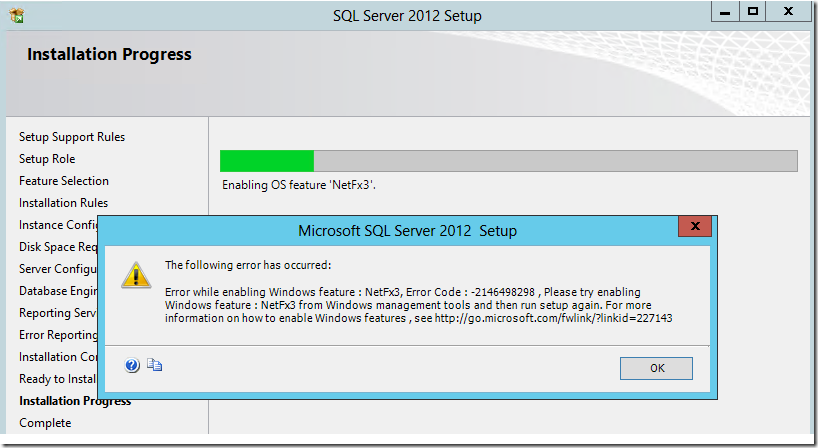Click the warning triangle icon
Viewport: 818px width, 448px height.
click(x=136, y=275)
